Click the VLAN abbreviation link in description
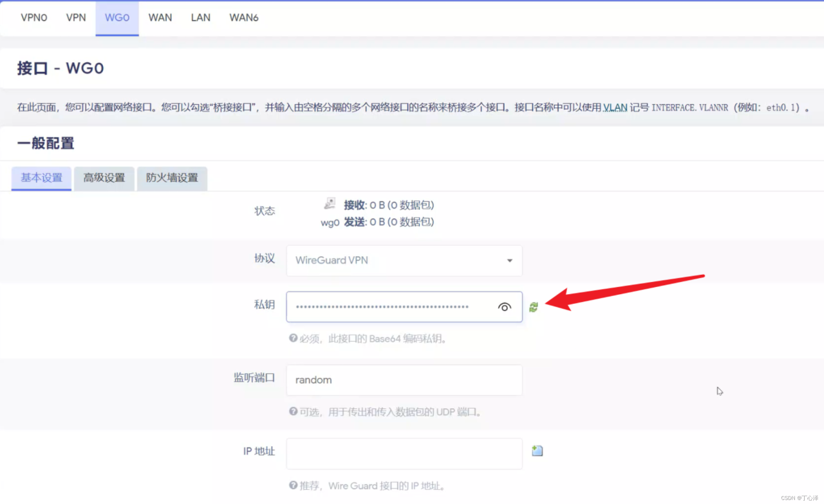The image size is (824, 504). tap(615, 107)
